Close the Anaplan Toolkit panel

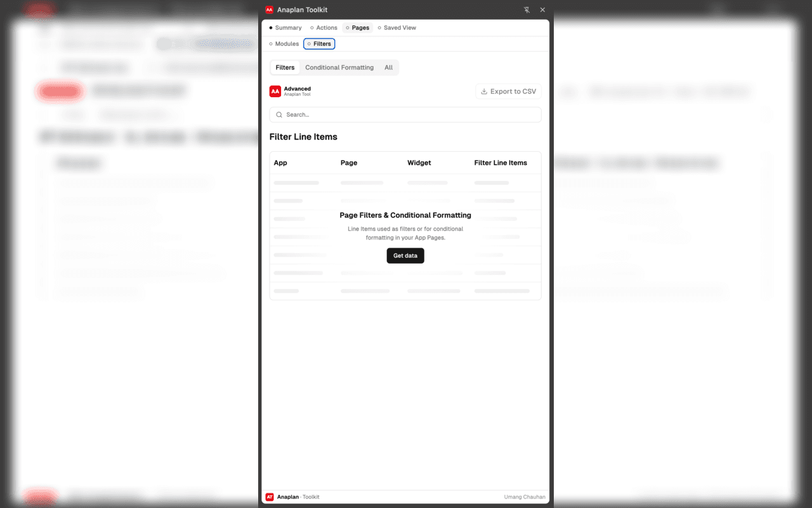[x=542, y=10]
